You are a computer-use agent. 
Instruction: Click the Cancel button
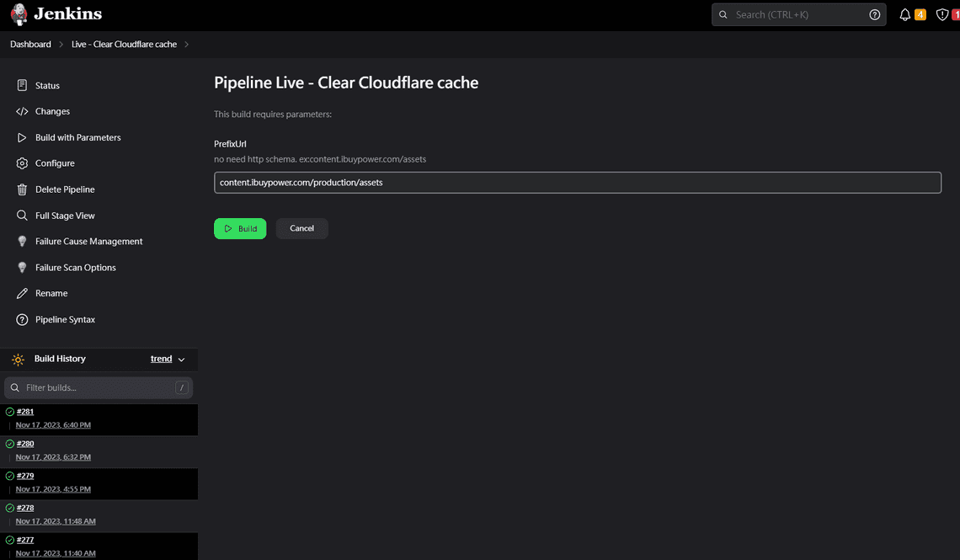pos(301,228)
